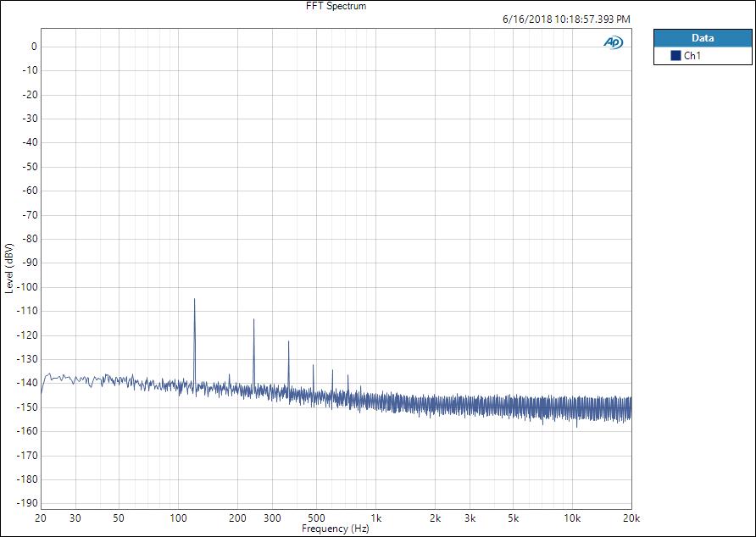Click the 100 Hz axis tick label
The height and width of the screenshot is (537, 756).
tap(178, 518)
